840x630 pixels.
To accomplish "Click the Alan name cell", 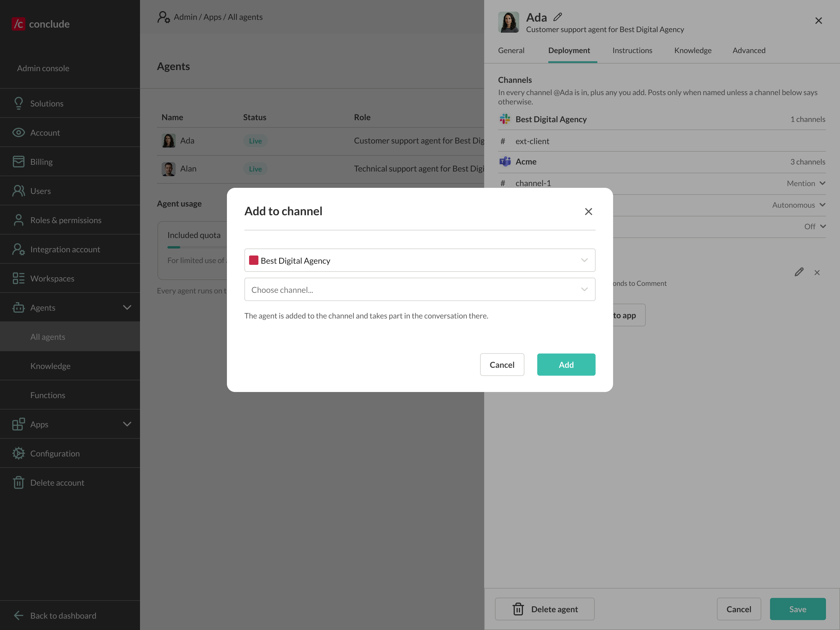I will tap(188, 169).
